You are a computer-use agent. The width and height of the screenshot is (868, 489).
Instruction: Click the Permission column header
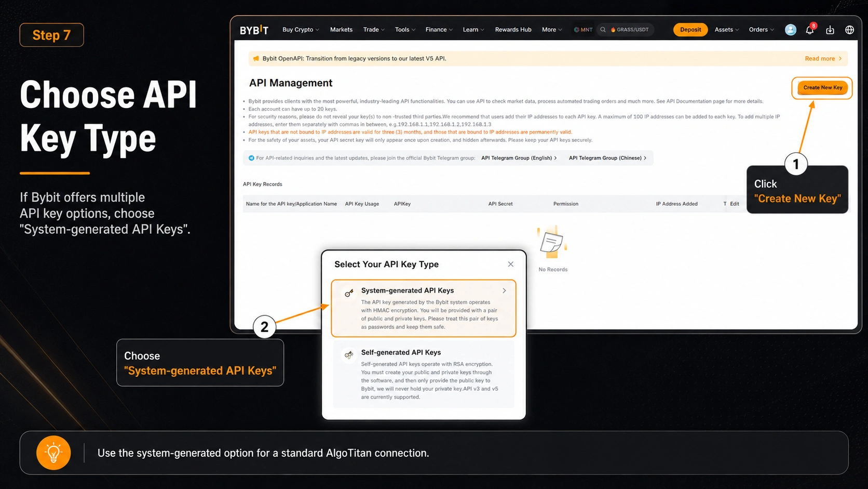[565, 204]
